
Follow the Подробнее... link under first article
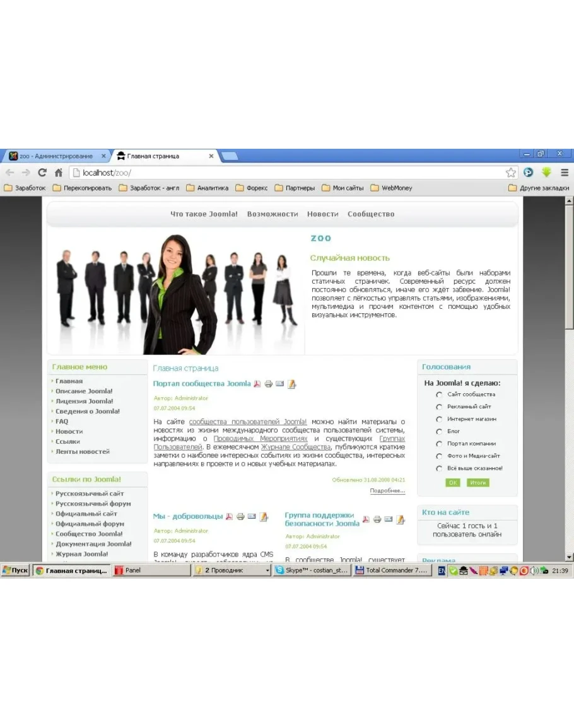pos(387,491)
